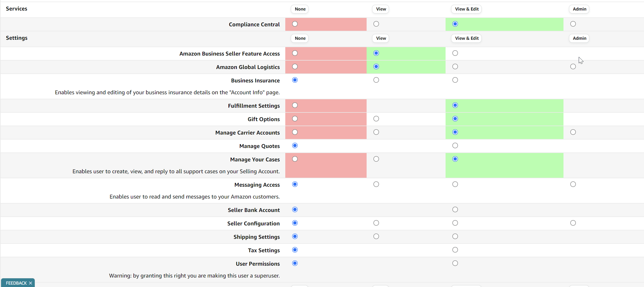Screen dimensions: 644x287
Task: Enable View & Edit for Tax Settings
Action: [455, 250]
